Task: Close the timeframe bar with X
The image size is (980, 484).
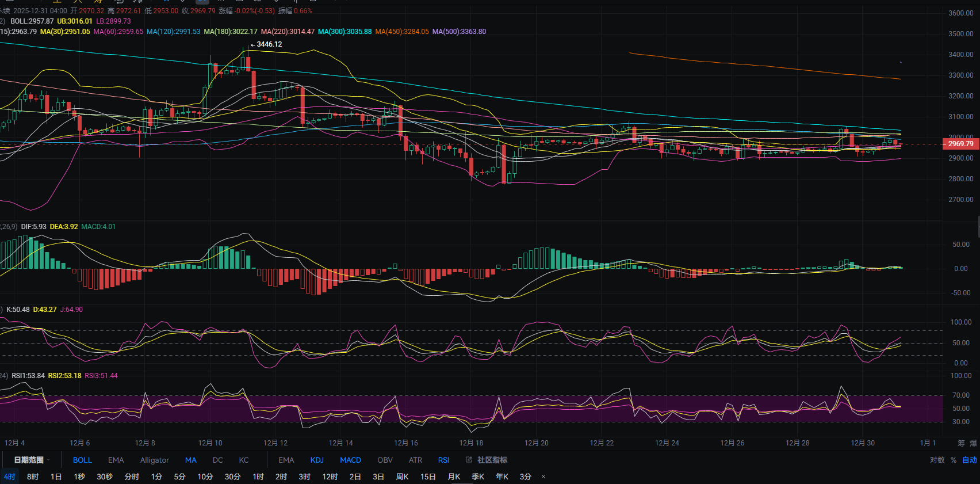Action: [x=543, y=477]
